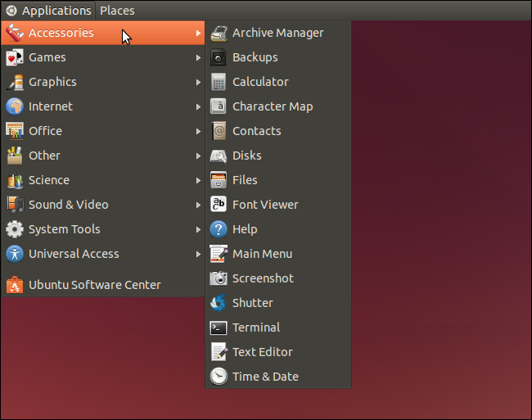Click the Text Editor notepad icon
Image resolution: width=532 pixels, height=420 pixels.
(x=219, y=352)
